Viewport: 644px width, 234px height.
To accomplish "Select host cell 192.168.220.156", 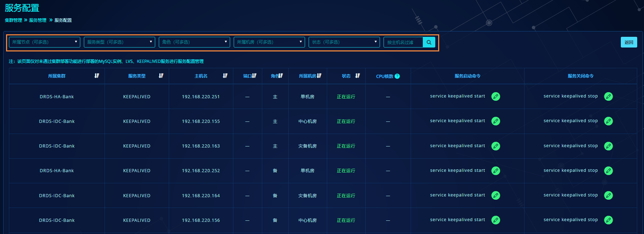I will tap(201, 220).
